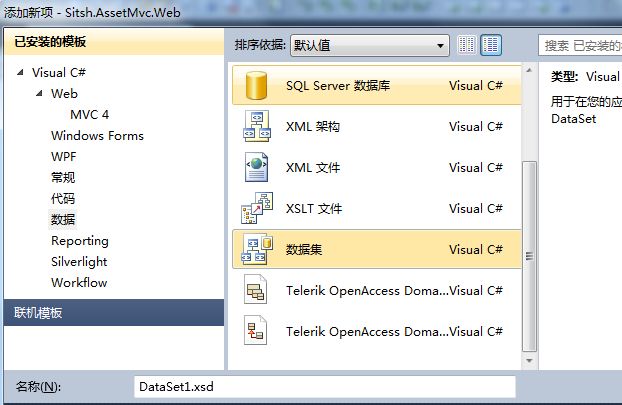Click the XML 架构 schema icon
Screen dimensions: 622x405
[257, 126]
